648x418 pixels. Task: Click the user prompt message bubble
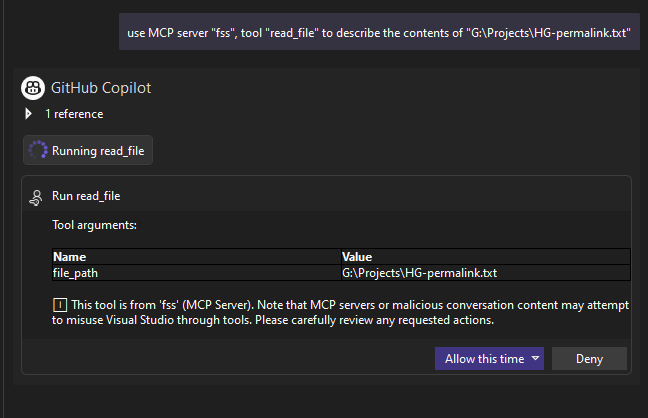(379, 32)
